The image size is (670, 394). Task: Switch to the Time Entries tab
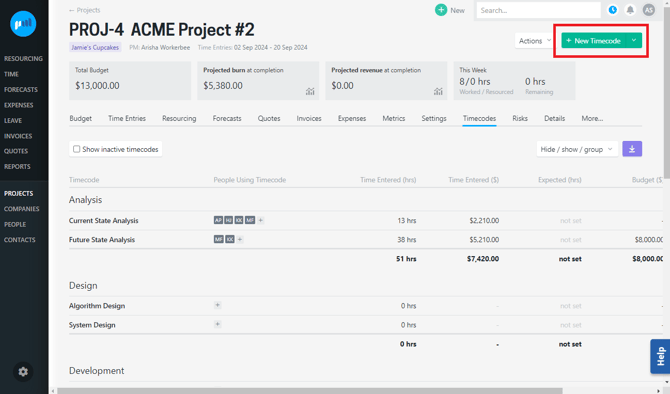(127, 118)
